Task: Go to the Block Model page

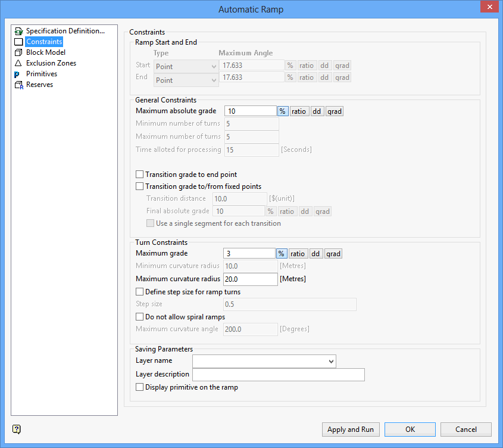Action: click(46, 52)
